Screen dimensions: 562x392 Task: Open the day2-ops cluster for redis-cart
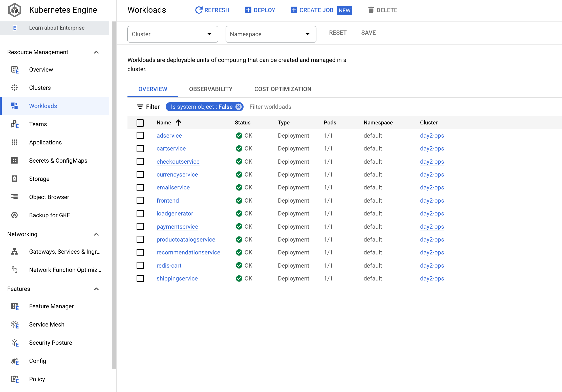432,265
